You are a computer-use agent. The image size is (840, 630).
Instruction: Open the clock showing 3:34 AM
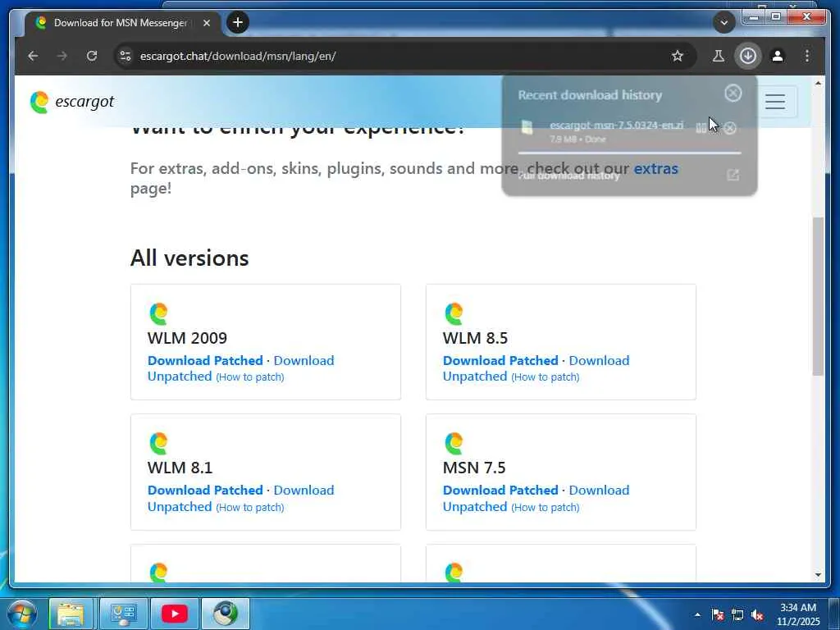click(x=797, y=614)
